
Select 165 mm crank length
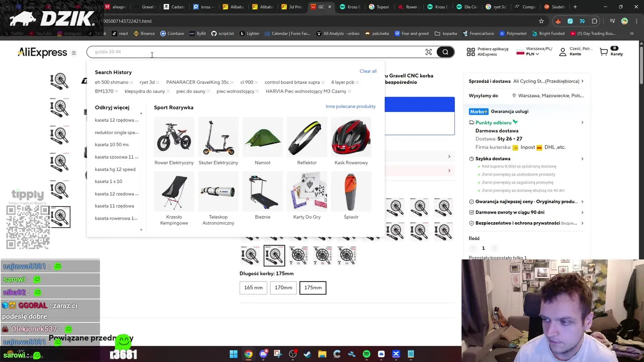254,288
